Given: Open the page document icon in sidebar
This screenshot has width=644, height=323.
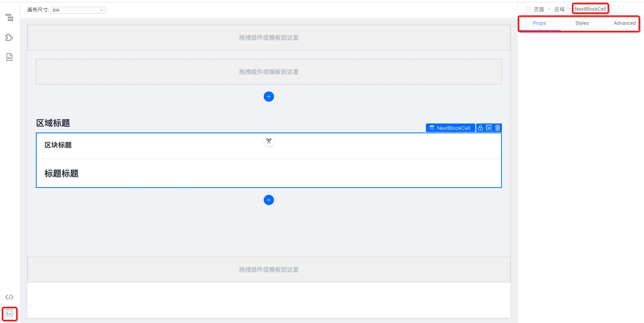Looking at the screenshot, I should point(9,57).
